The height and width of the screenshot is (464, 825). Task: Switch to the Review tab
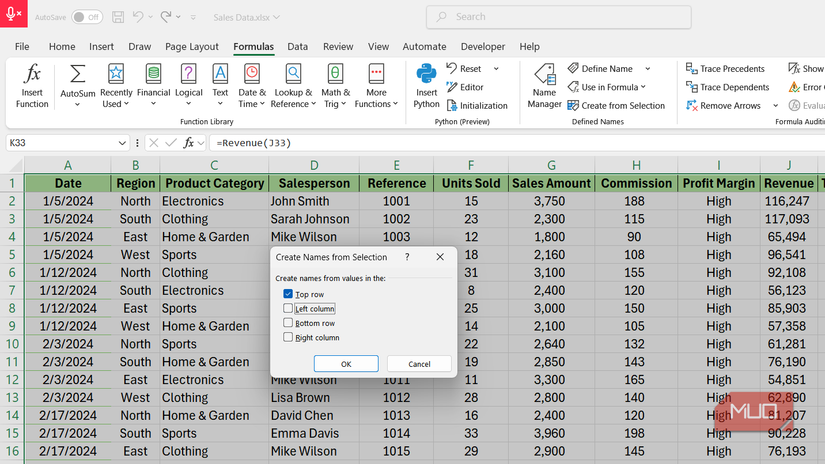tap(338, 46)
